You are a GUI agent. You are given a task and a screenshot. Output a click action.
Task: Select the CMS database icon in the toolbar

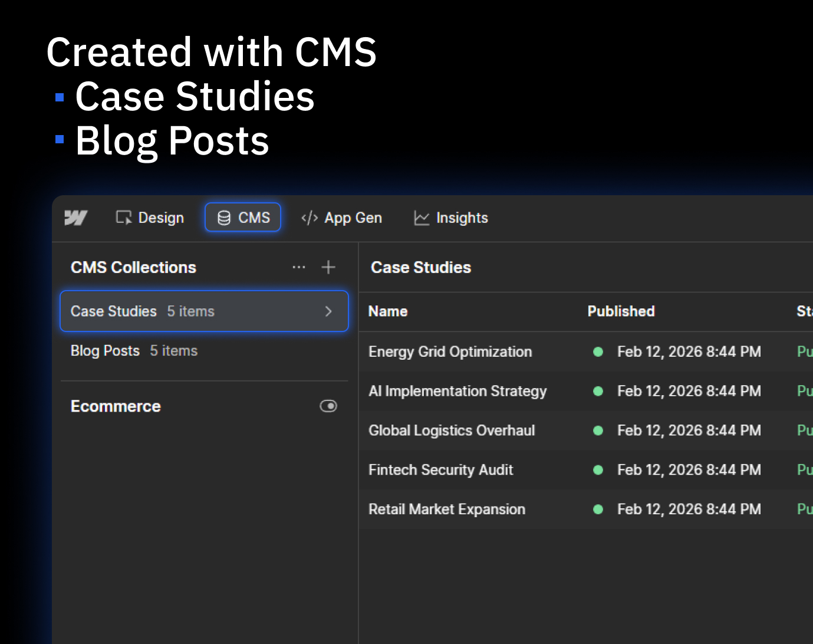click(222, 217)
